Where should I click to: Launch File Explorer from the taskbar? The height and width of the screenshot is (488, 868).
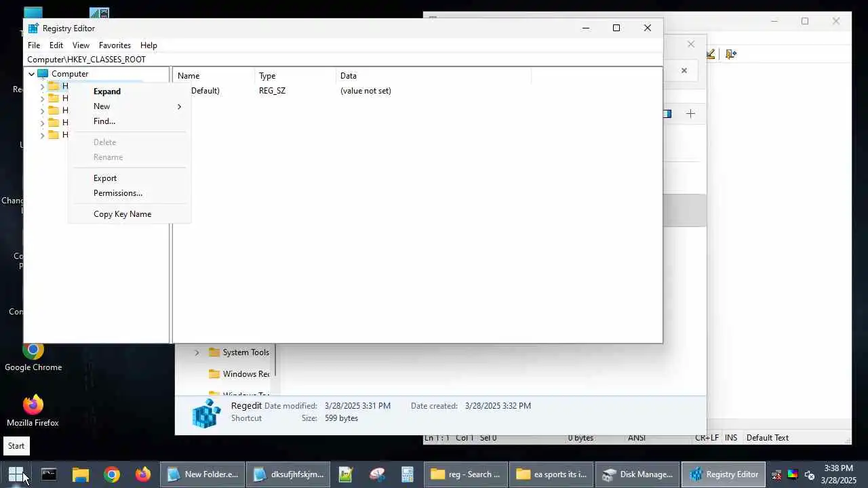coord(81,474)
